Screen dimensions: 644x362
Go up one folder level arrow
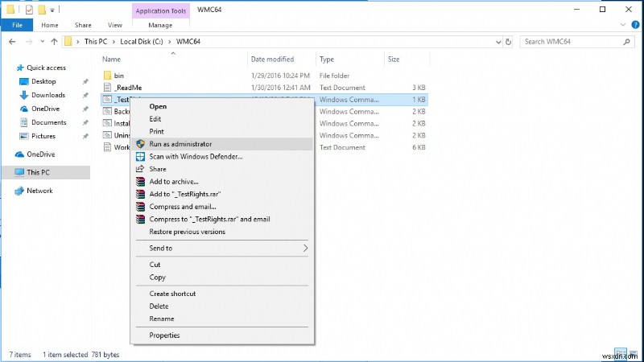click(54, 42)
